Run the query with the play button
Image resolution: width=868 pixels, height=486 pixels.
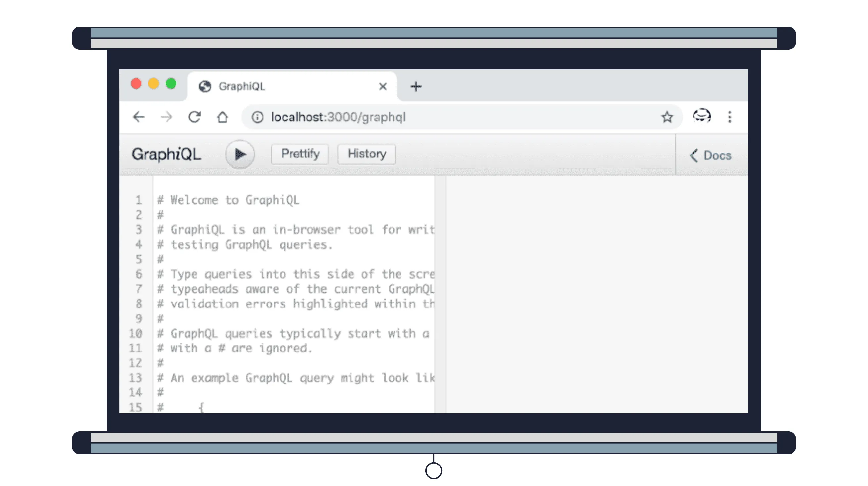[240, 155]
